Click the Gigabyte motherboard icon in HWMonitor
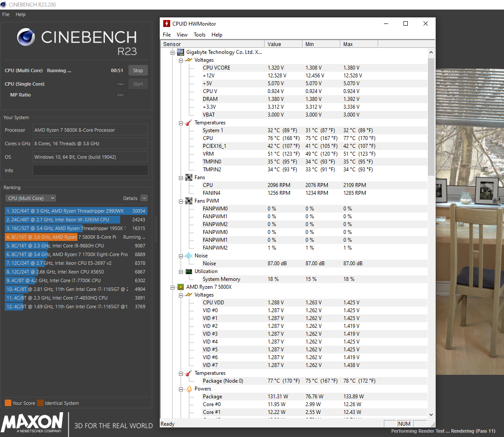504x437 pixels. pyautogui.click(x=181, y=52)
